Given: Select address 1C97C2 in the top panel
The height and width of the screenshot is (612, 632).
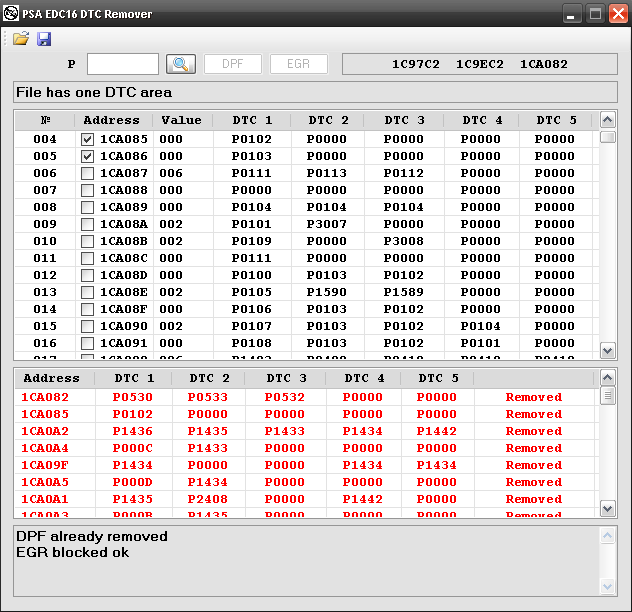Looking at the screenshot, I should click(416, 64).
